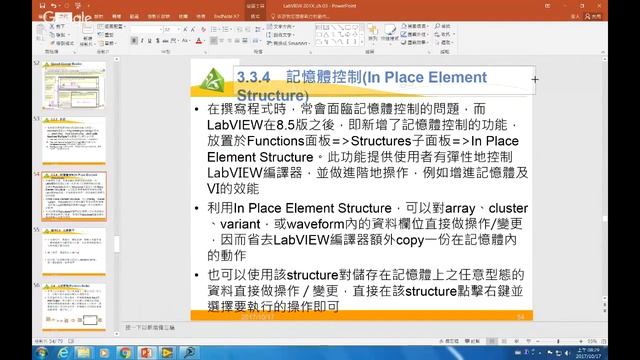The image size is (640, 360).
Task: Click Decrease Font Size icon
Action: click(x=193, y=29)
